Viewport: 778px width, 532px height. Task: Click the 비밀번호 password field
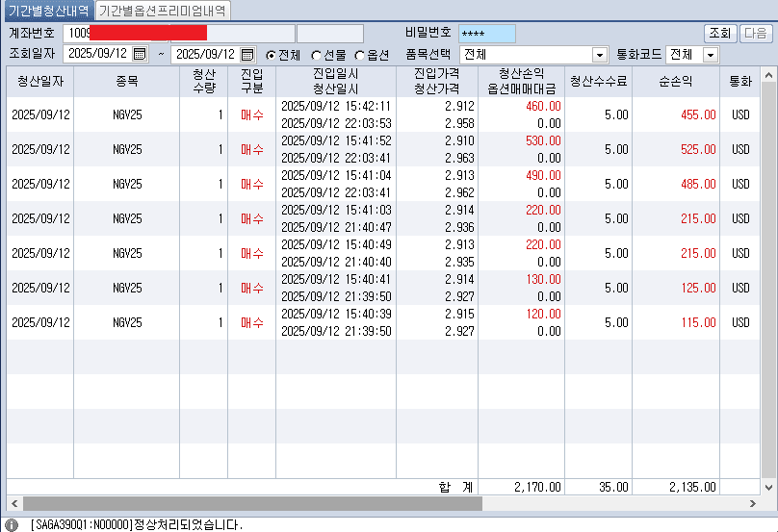coord(486,34)
